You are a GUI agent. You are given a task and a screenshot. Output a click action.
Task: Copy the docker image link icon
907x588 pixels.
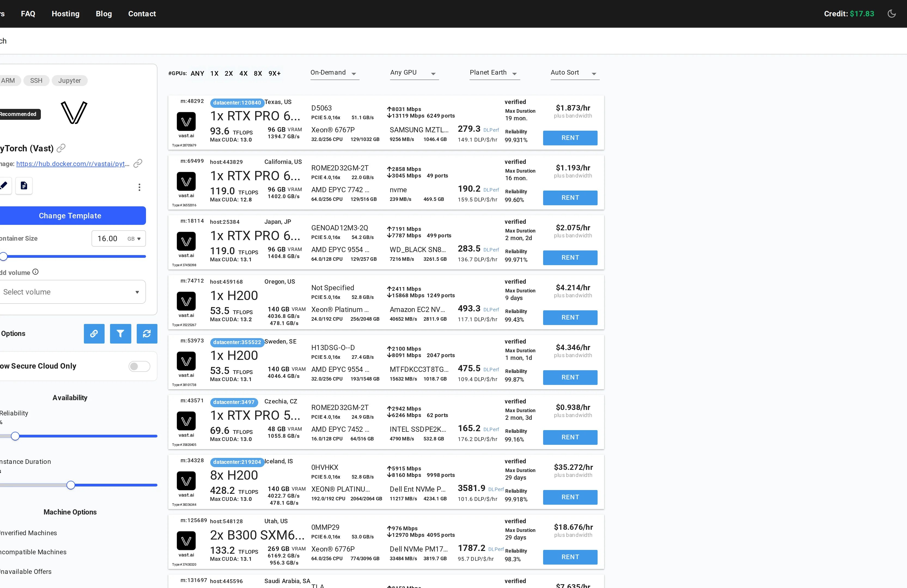tap(138, 163)
